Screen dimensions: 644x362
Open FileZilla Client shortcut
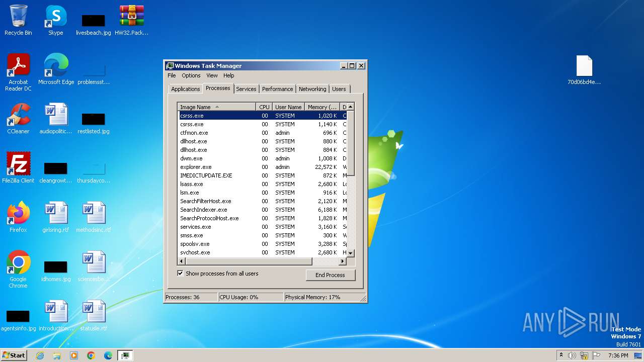click(18, 168)
